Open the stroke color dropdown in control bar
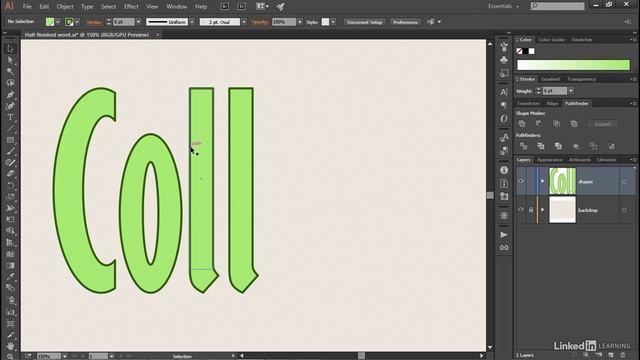 pos(77,22)
